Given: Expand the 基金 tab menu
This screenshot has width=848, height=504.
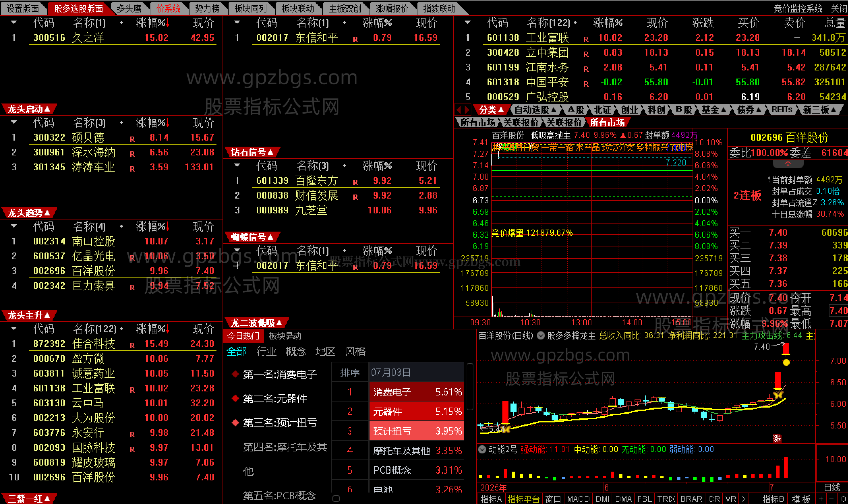Looking at the screenshot, I should 714,110.
